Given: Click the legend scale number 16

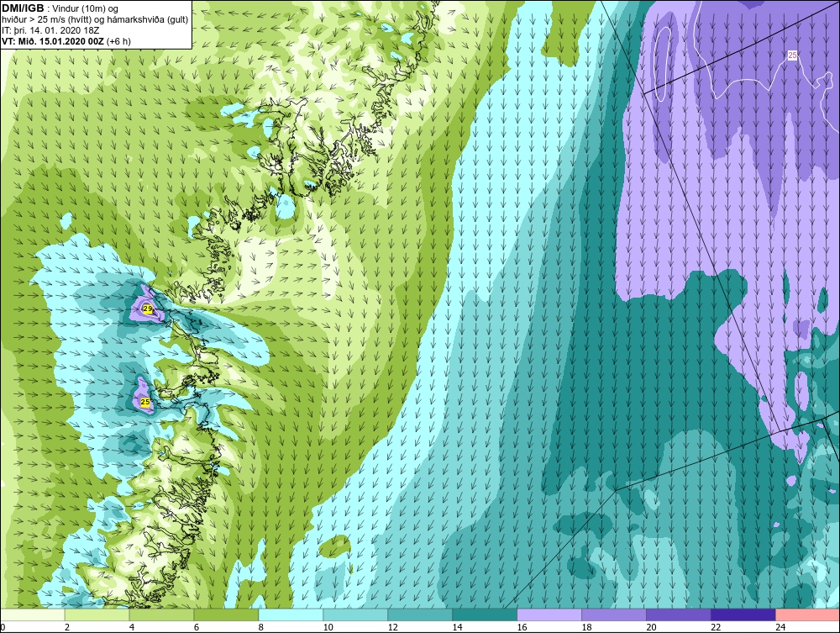Looking at the screenshot, I should coord(522,627).
